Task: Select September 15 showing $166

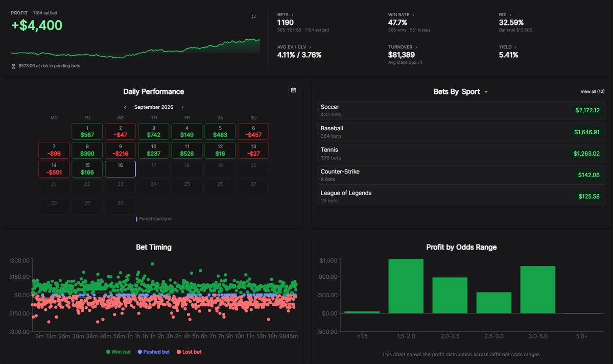Action: click(x=87, y=169)
